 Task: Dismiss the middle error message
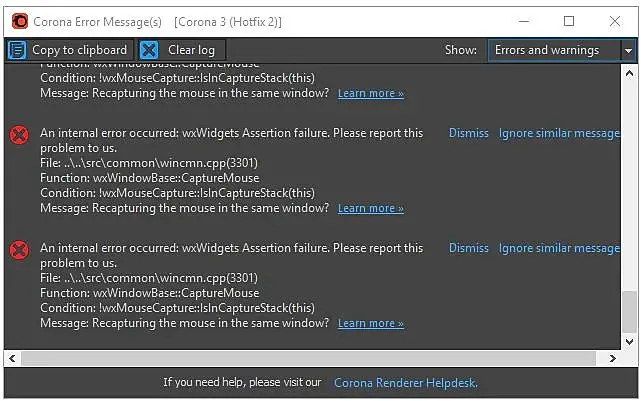(468, 133)
